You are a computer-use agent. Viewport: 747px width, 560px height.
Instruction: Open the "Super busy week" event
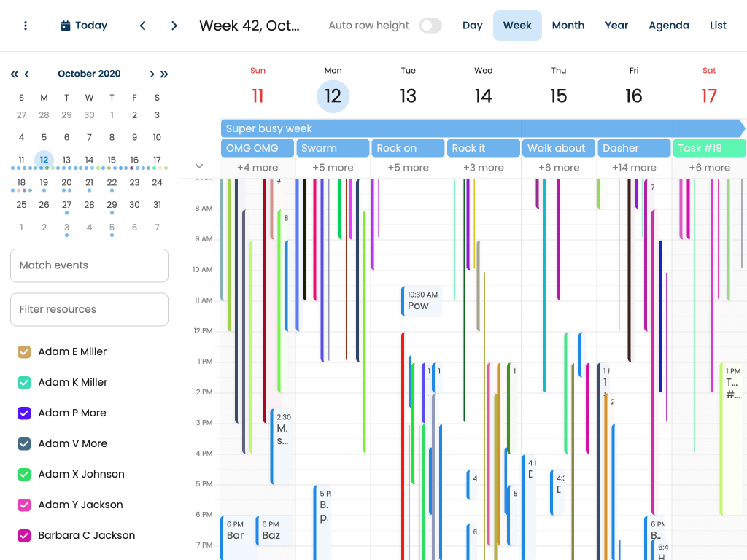(481, 128)
